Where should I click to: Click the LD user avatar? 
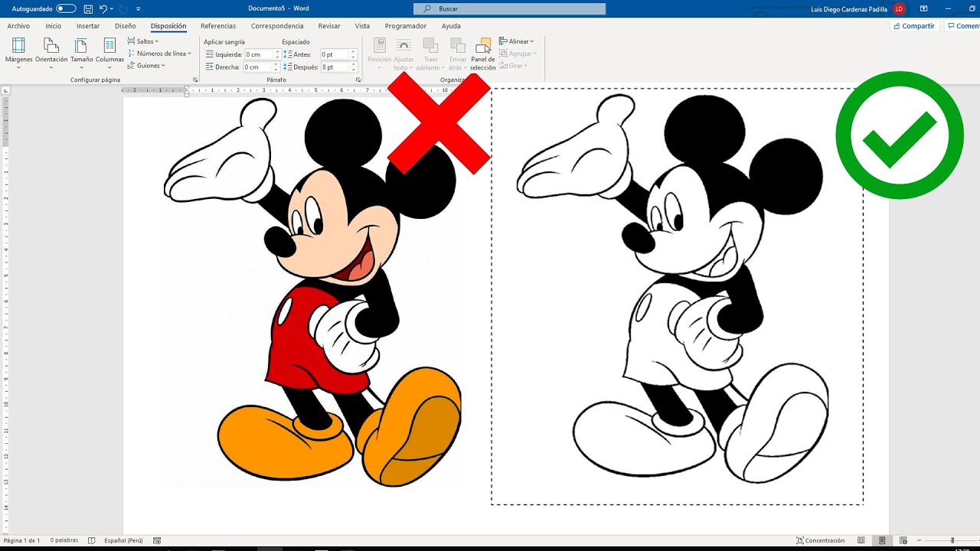coord(899,8)
